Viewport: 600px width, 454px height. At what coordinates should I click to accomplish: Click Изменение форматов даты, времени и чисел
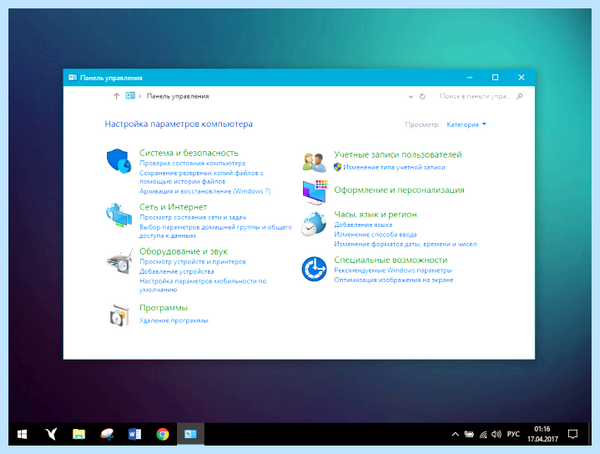pyautogui.click(x=405, y=244)
